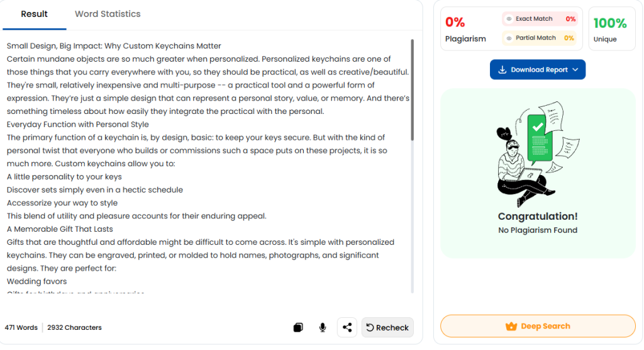
Task: Switch to the Result tab
Action: 34,14
